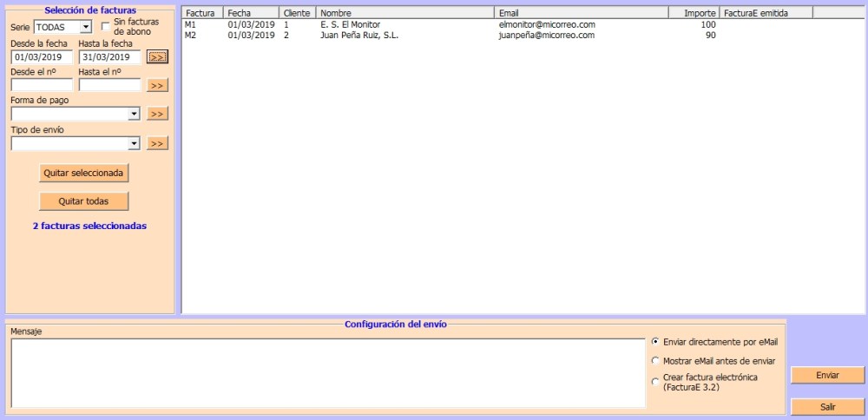Click the Desde la fecha date field
The height and width of the screenshot is (420, 868).
click(42, 57)
